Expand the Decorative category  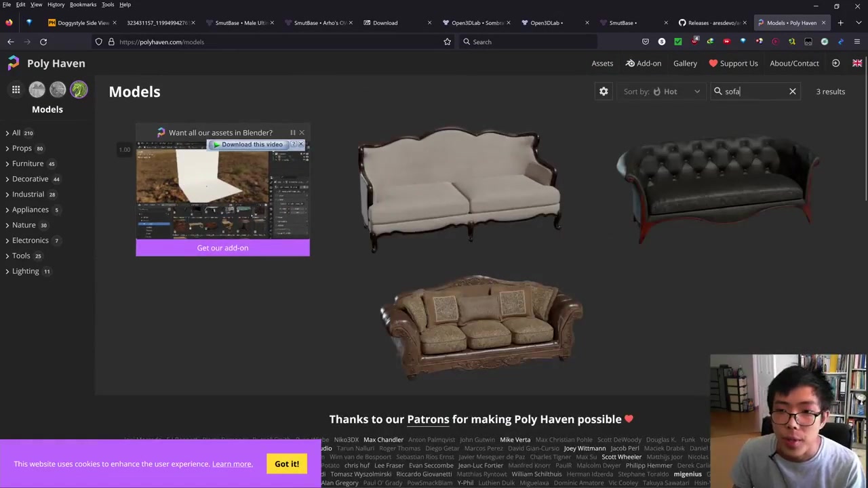30,179
